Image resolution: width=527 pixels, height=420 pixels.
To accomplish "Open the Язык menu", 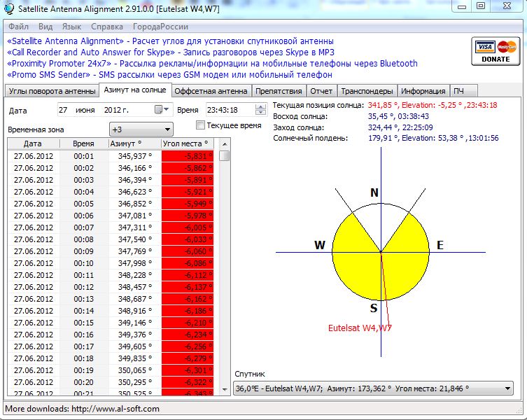I will click(71, 27).
